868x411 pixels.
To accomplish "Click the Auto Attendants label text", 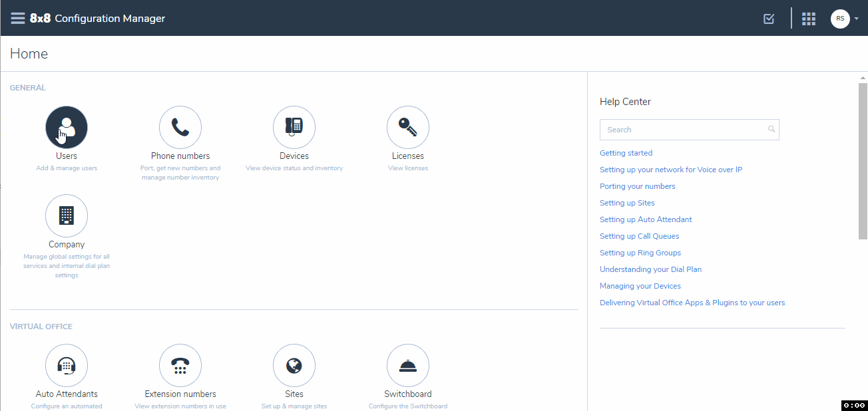I will pyautogui.click(x=67, y=394).
